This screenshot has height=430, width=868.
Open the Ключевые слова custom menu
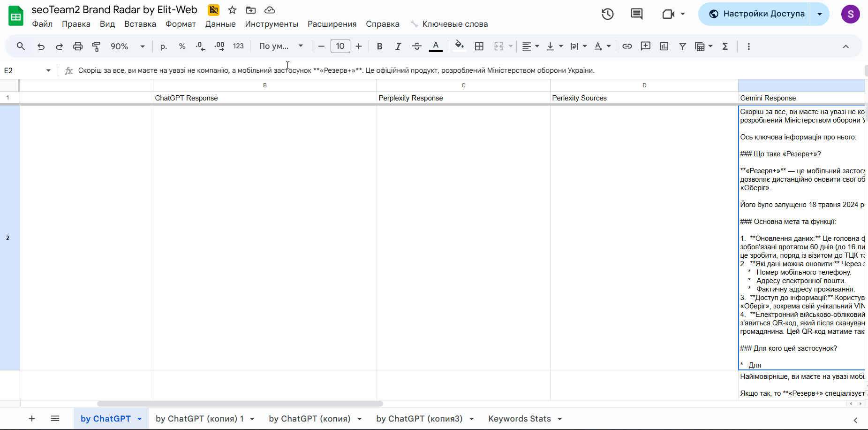[x=449, y=24]
